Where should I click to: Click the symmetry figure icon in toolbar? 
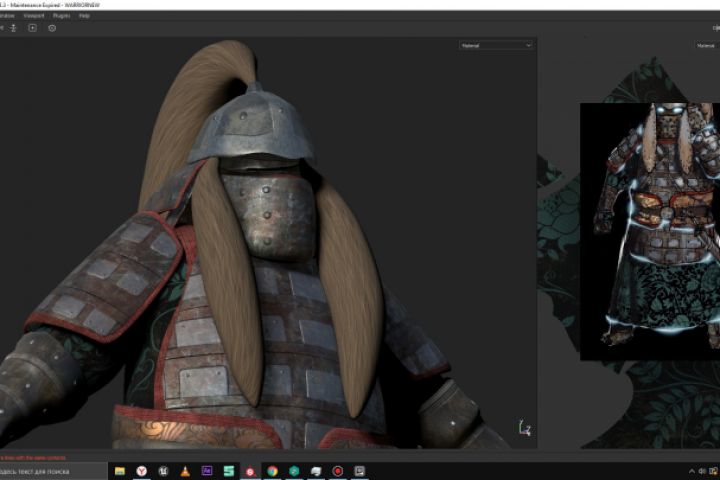(x=13, y=28)
